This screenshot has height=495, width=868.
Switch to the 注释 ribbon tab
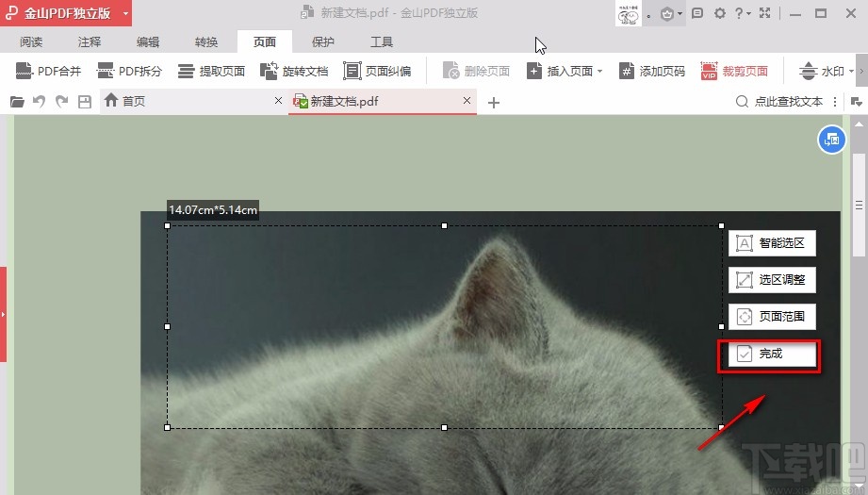90,41
